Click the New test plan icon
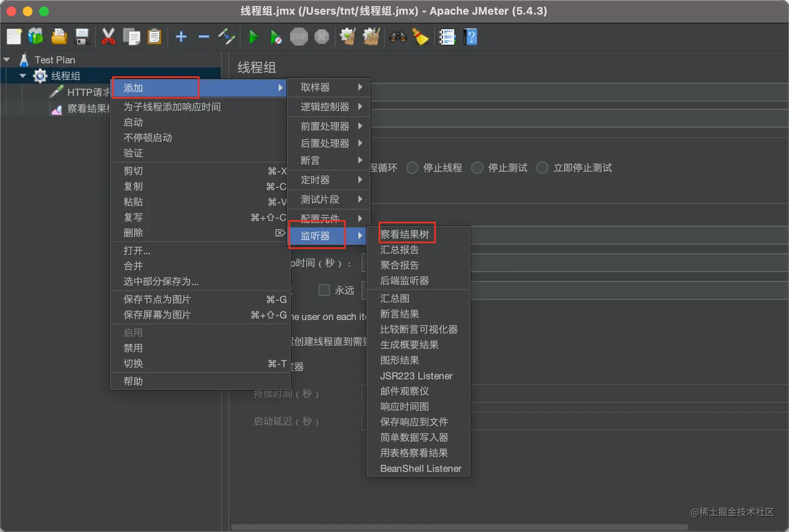Screen dimensions: 789x532 tap(14, 37)
